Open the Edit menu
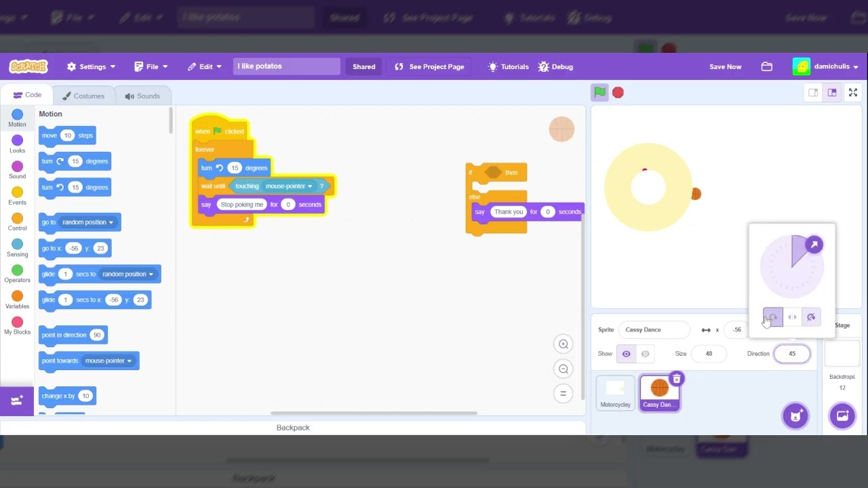The width and height of the screenshot is (868, 488). [205, 66]
